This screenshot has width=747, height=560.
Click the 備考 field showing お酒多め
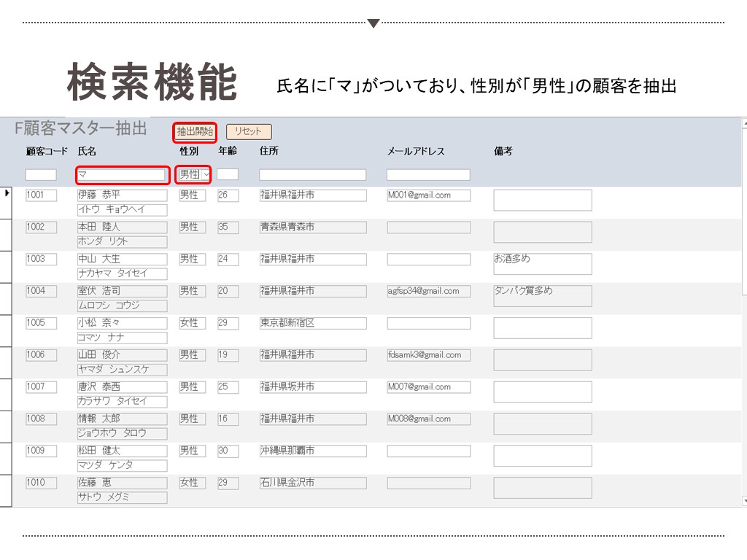coord(542,264)
